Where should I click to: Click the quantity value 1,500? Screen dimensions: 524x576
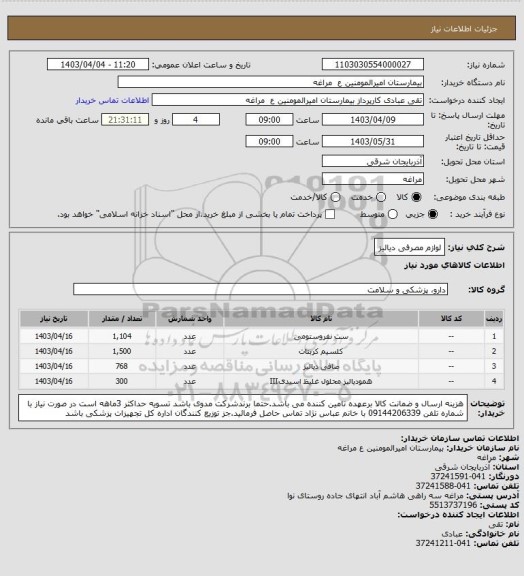122,352
